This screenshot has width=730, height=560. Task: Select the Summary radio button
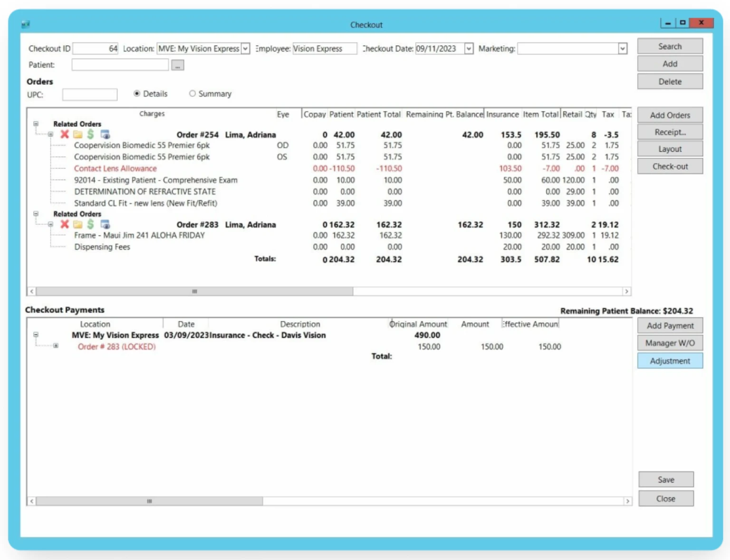[192, 93]
